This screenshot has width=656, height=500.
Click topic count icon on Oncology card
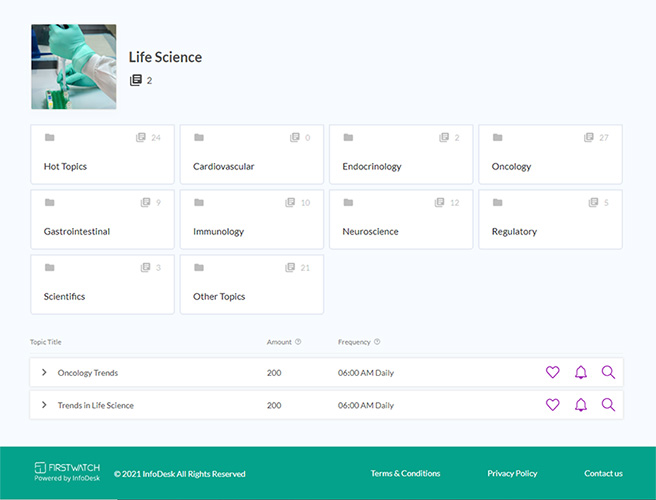click(x=589, y=137)
